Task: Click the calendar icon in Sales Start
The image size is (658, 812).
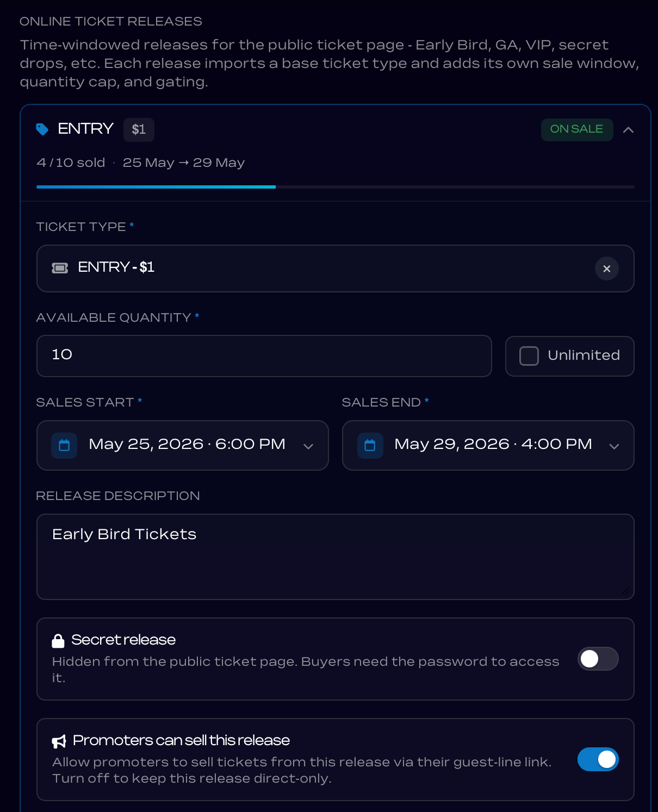Action: [x=64, y=446]
